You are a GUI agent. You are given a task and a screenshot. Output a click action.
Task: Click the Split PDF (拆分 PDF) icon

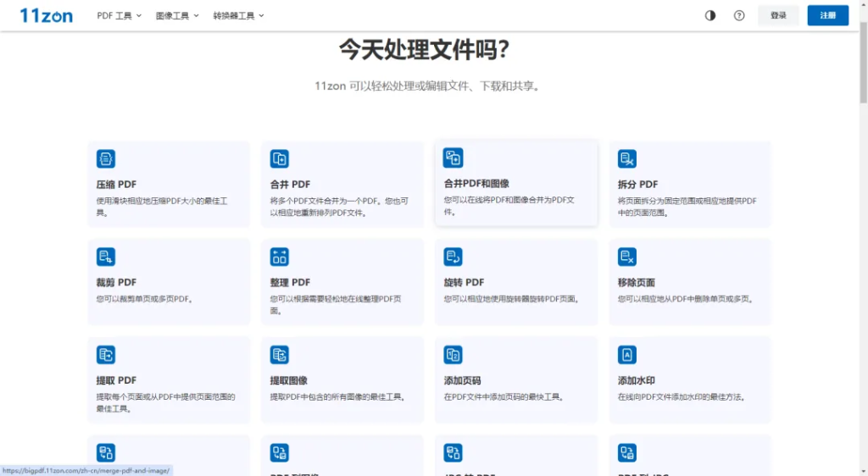tap(627, 159)
